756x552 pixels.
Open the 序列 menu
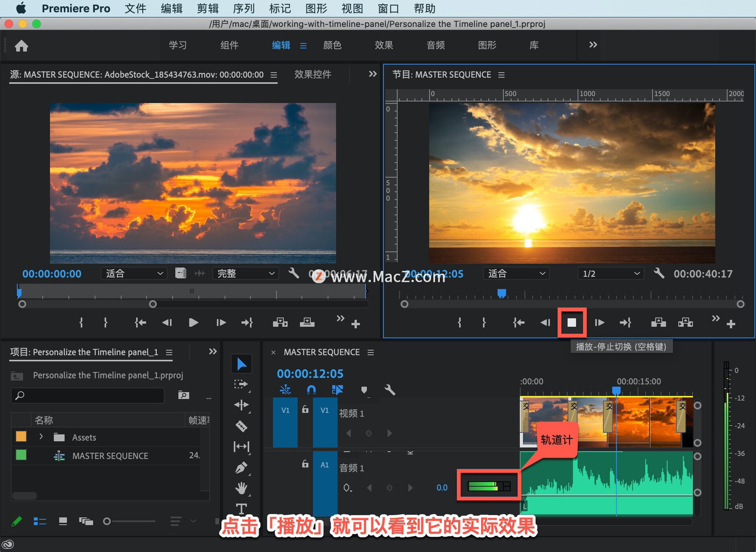pos(243,8)
